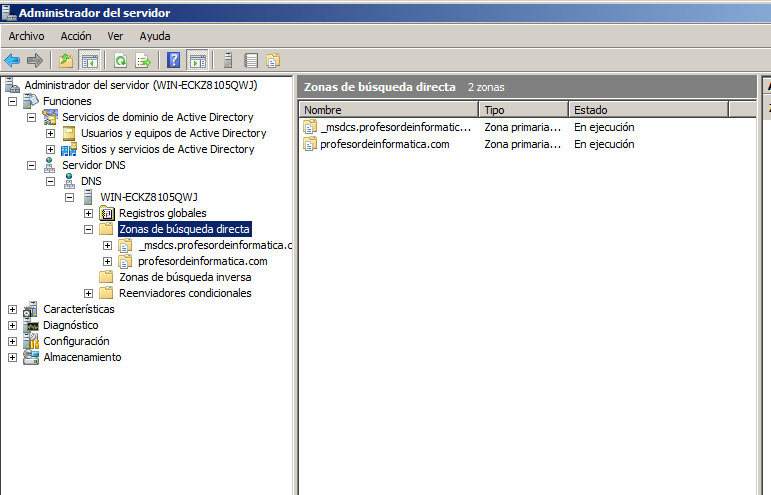This screenshot has width=771, height=495.
Task: Click the blue Back arrow in toolbar
Action: pyautogui.click(x=12, y=60)
